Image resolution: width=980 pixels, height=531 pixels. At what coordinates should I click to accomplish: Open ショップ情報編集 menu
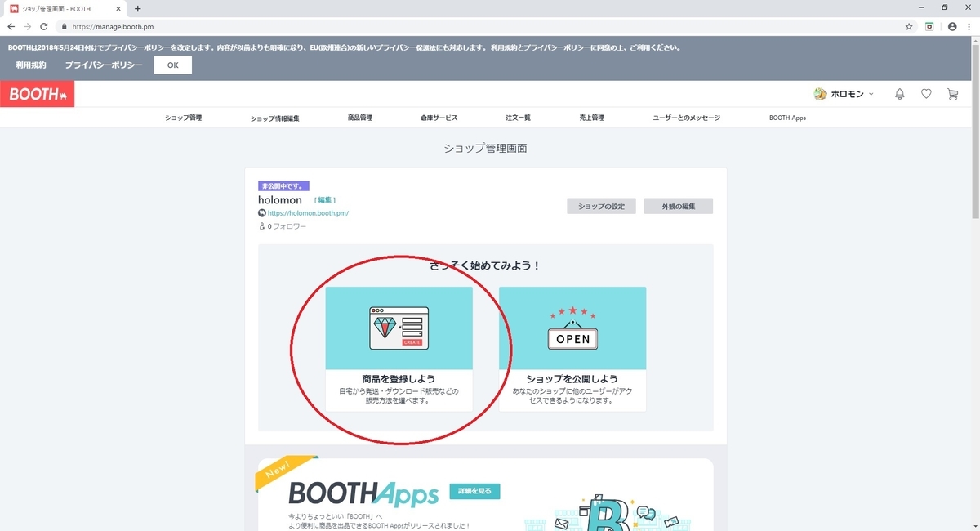(275, 118)
